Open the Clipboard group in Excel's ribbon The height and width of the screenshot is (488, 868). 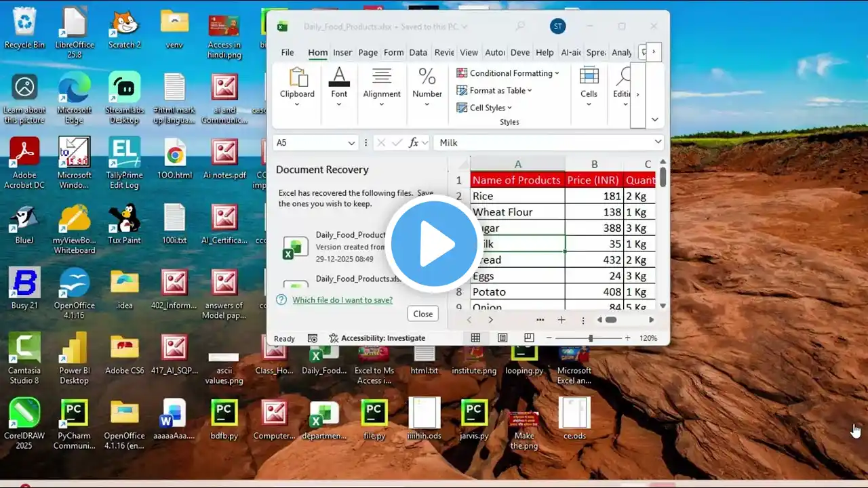click(x=297, y=86)
